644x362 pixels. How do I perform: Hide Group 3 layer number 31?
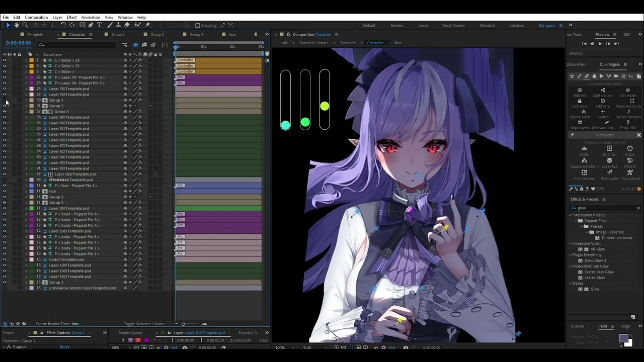click(x=5, y=106)
